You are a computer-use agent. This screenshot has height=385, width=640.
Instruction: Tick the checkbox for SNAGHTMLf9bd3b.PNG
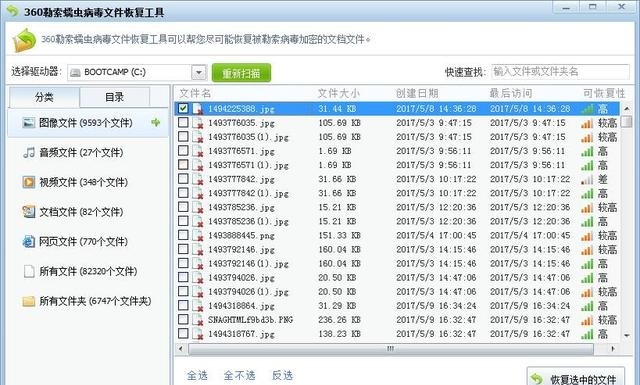coord(183,319)
